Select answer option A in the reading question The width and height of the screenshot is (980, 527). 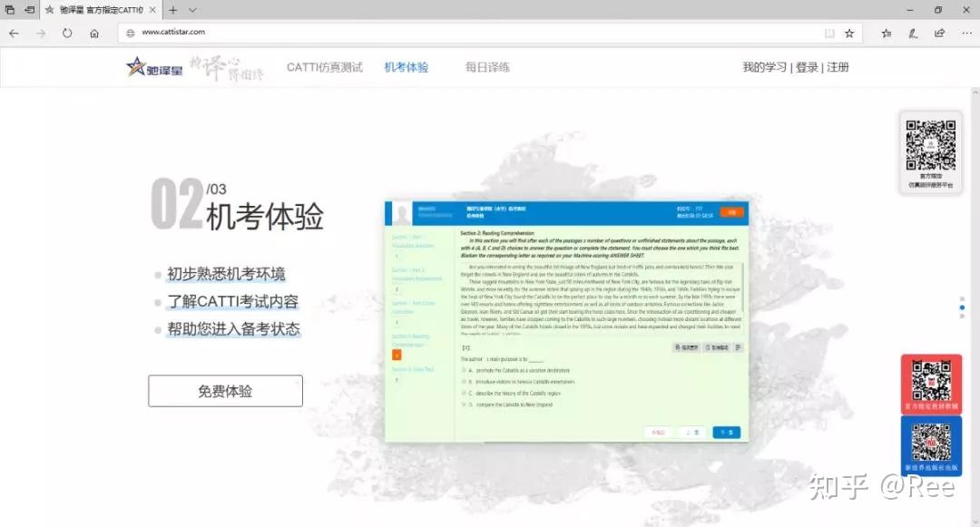click(x=465, y=370)
